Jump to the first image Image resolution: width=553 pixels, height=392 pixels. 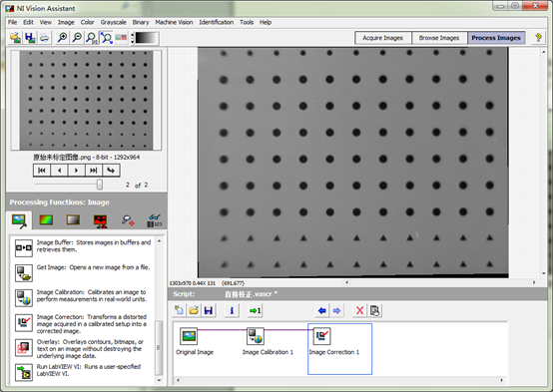click(42, 171)
